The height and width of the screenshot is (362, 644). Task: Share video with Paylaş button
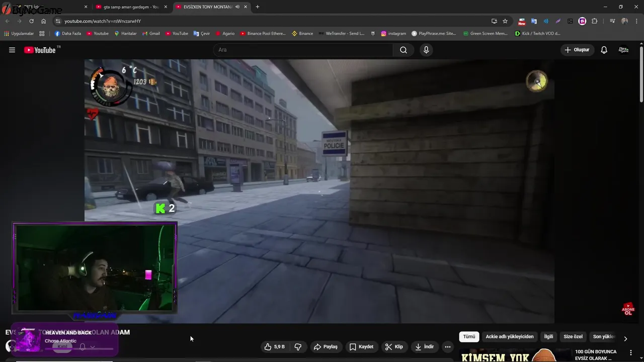pyautogui.click(x=326, y=346)
